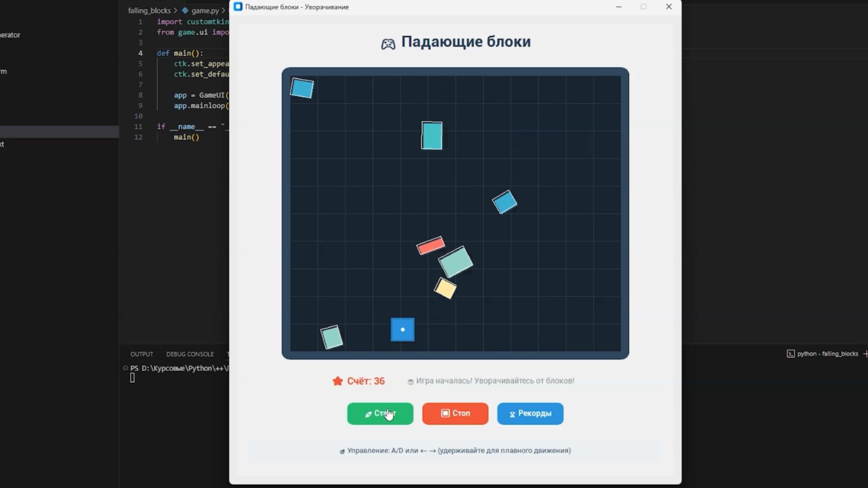The height and width of the screenshot is (488, 868).
Task: Click the icon before the Управление A/D instructions
Action: (342, 450)
